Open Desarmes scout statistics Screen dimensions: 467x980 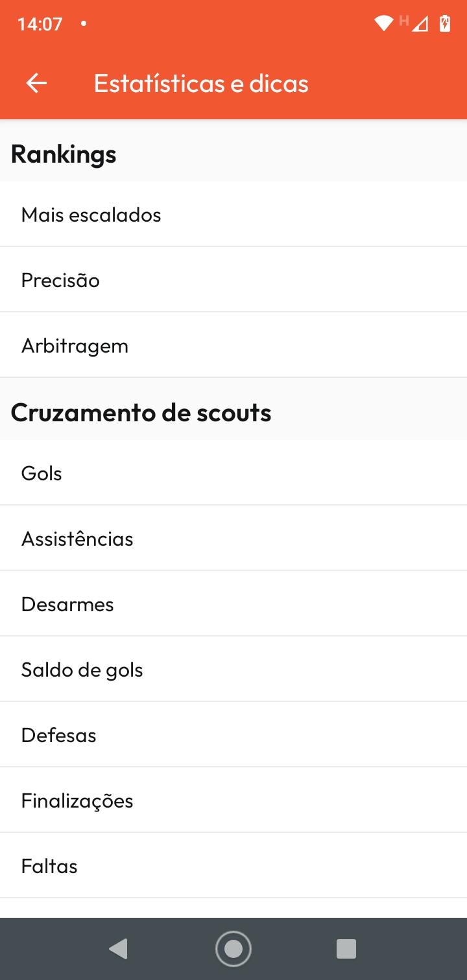[x=233, y=604]
